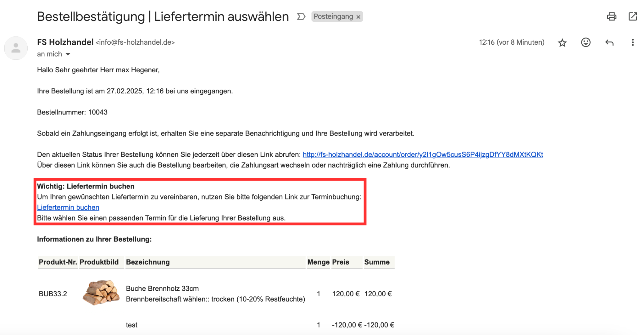Image resolution: width=644 pixels, height=335 pixels.
Task: Open the fs-holzhandel.de order status link
Action: coord(423,154)
